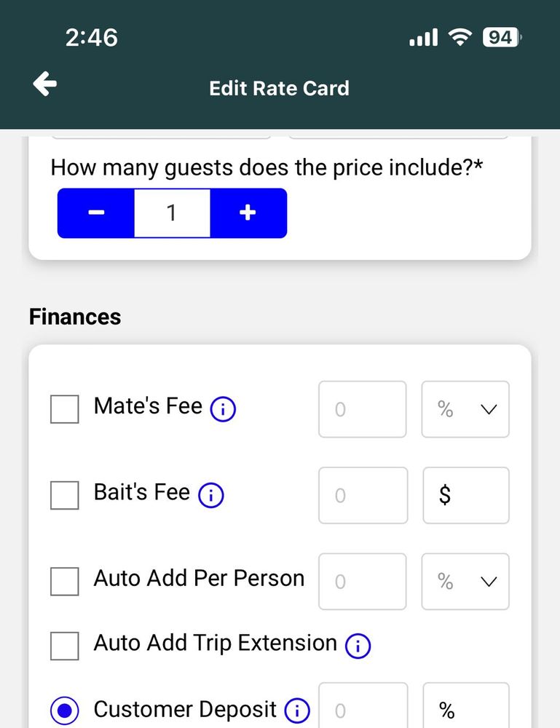The height and width of the screenshot is (728, 560).
Task: Tap the Customer Deposit amount field
Action: coord(362,709)
